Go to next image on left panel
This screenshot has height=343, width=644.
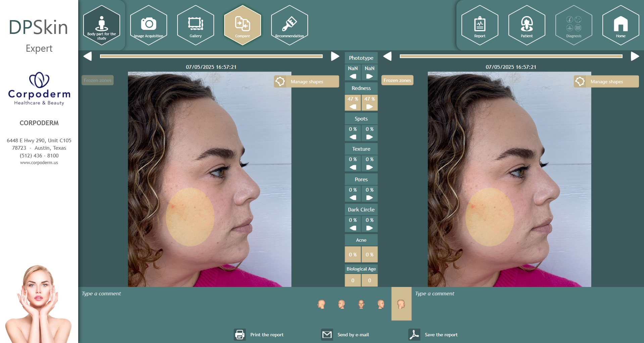click(x=335, y=56)
